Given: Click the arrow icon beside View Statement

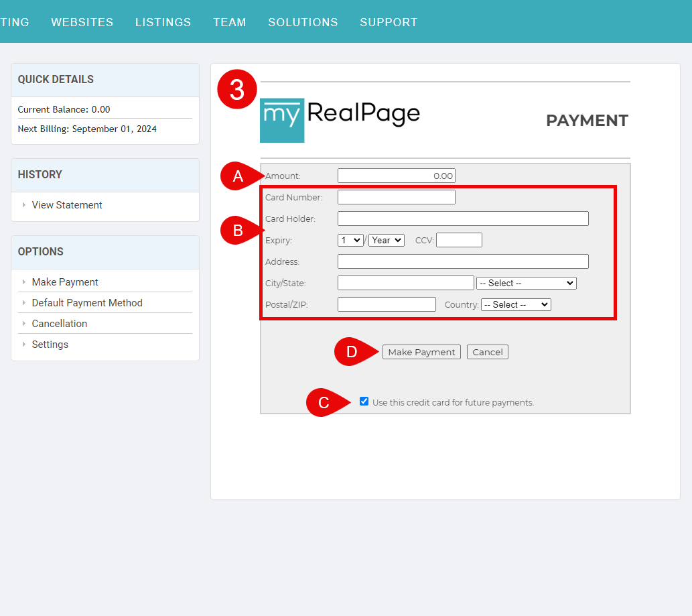Looking at the screenshot, I should point(24,205).
